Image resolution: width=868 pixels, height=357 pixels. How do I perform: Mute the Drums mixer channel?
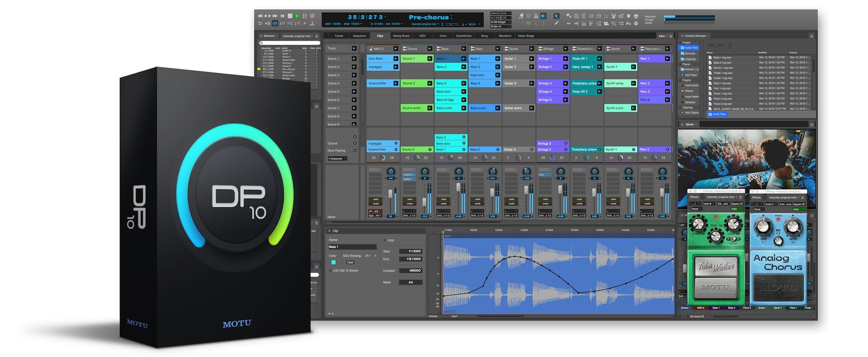pos(410,204)
